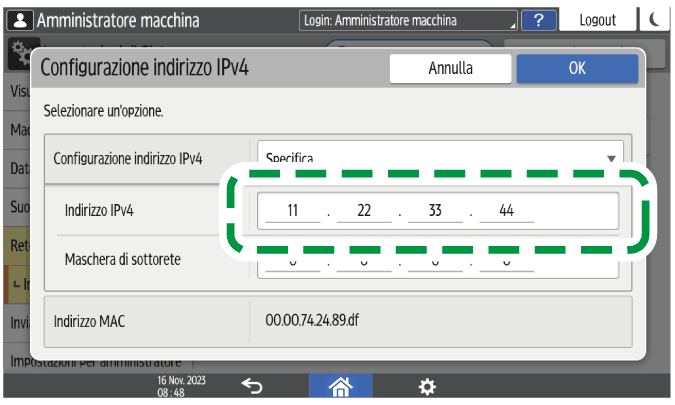Open settings gear in bottom bar
Viewport: 675px width, 405px height.
[x=427, y=386]
